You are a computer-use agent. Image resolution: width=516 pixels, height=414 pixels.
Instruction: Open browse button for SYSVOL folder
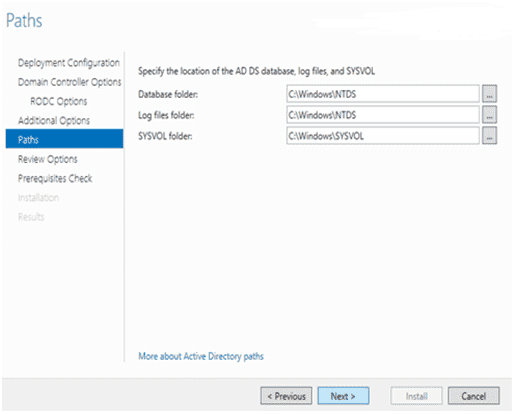click(489, 136)
